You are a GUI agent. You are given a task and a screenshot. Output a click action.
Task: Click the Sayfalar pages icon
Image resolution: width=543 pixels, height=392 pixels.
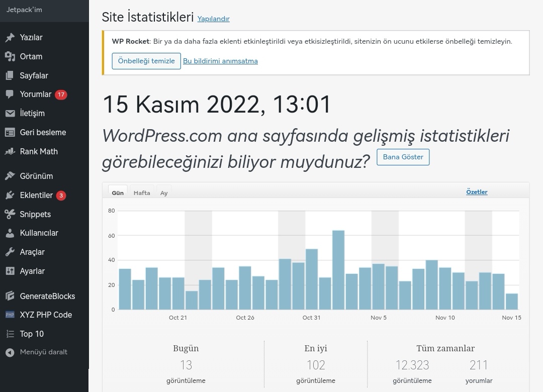tap(10, 75)
